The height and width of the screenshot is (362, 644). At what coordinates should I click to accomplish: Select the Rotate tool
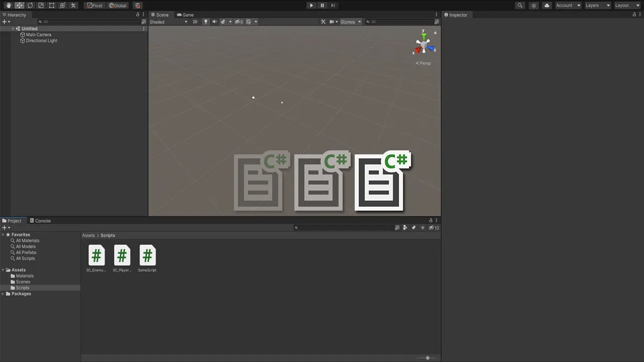30,6
